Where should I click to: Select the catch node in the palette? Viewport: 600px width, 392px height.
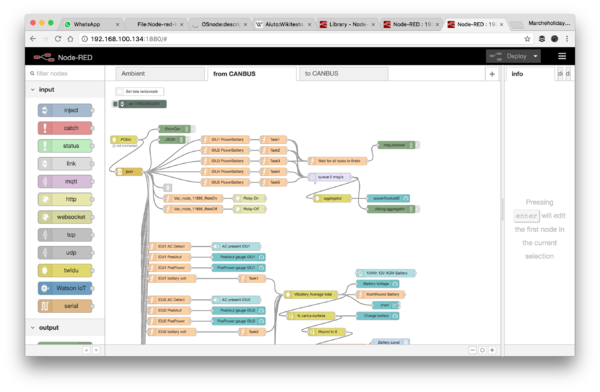point(65,128)
